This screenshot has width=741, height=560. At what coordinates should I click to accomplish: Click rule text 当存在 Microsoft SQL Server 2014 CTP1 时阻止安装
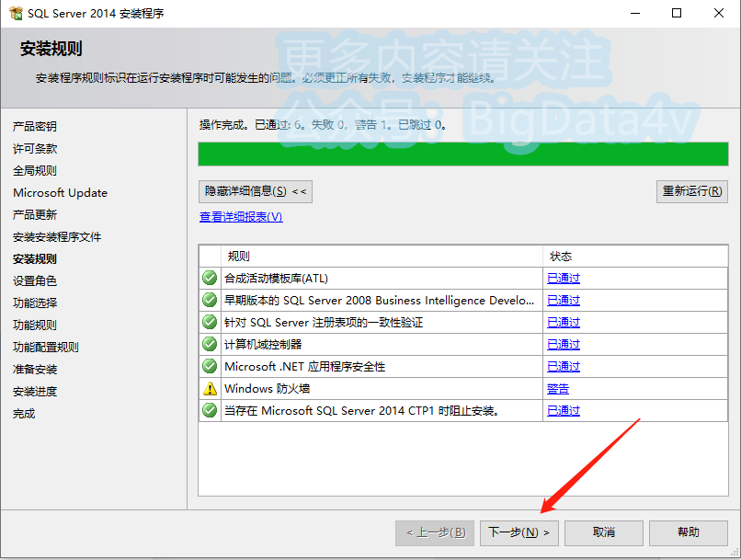[x=362, y=411]
